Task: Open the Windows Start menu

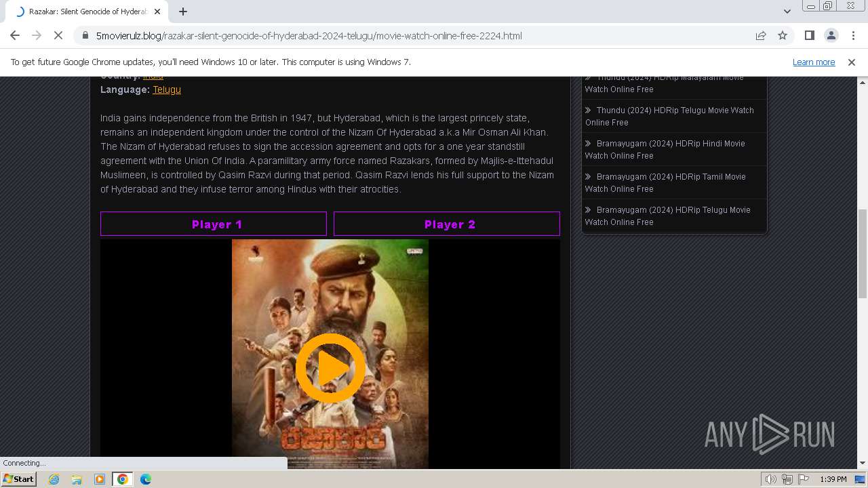Action: coord(19,479)
